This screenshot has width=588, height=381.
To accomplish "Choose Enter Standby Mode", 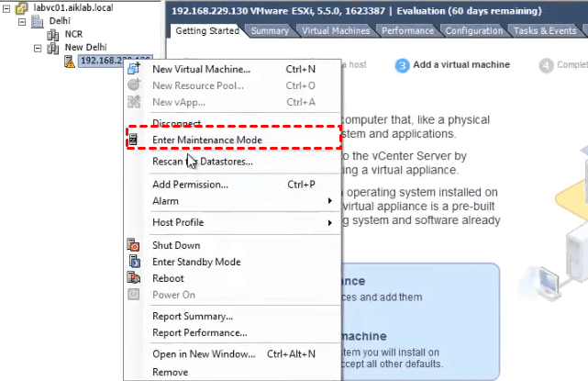I will 232,262.
